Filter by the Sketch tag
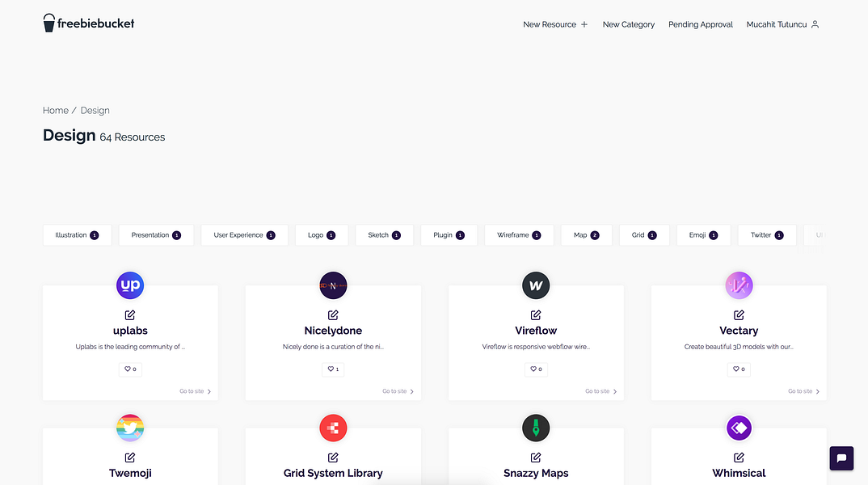 [384, 235]
